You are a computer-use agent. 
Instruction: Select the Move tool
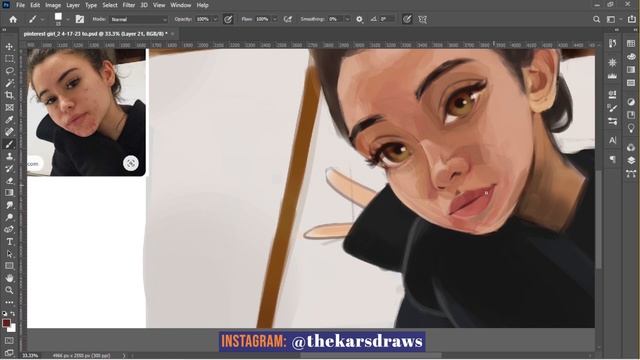click(9, 47)
